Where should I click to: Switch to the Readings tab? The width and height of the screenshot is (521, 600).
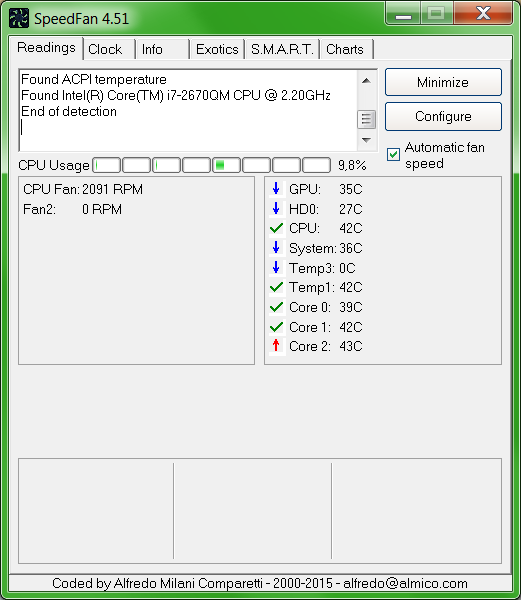click(46, 48)
